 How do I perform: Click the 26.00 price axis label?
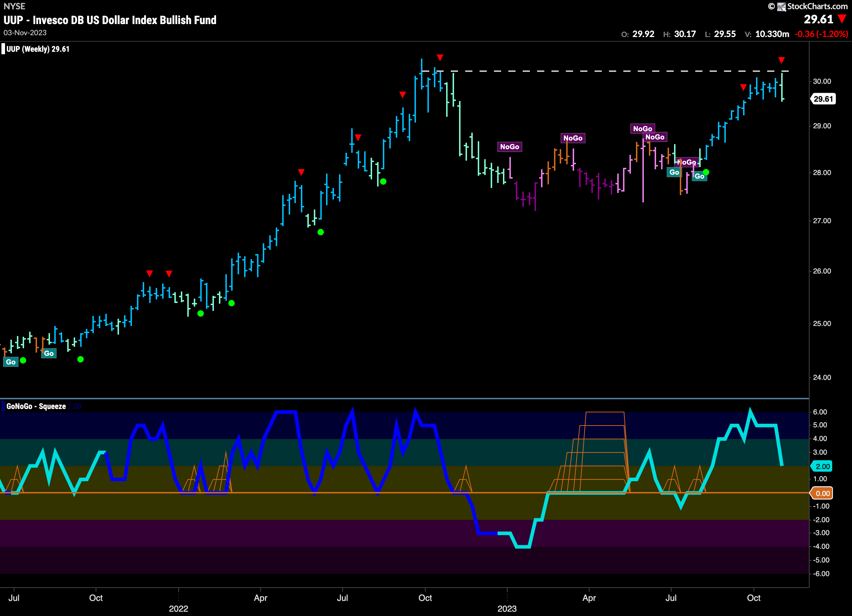[x=822, y=271]
